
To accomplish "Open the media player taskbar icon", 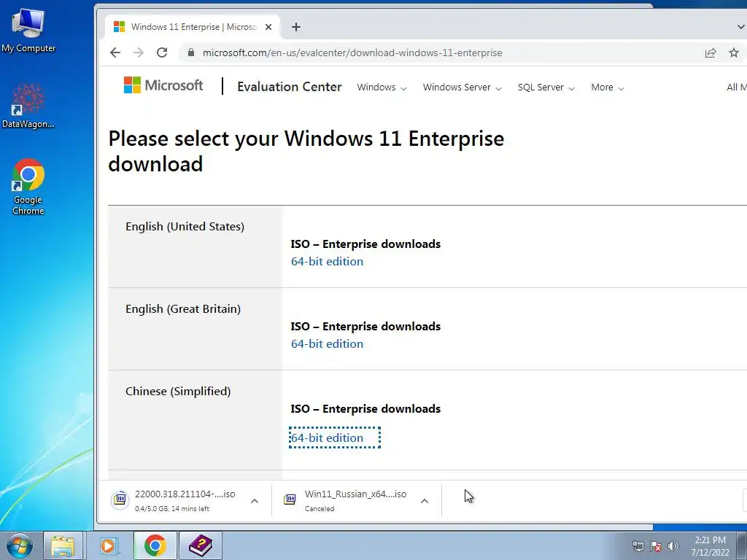I will [108, 545].
